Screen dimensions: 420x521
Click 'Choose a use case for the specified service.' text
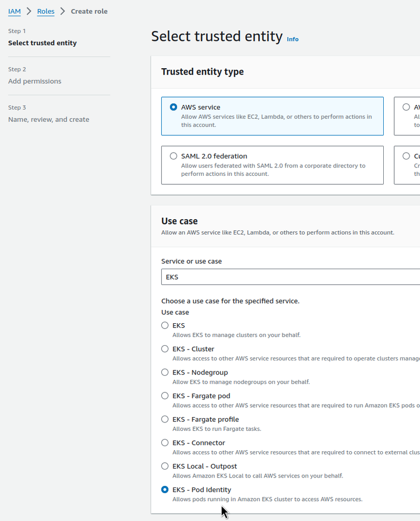coord(230,301)
